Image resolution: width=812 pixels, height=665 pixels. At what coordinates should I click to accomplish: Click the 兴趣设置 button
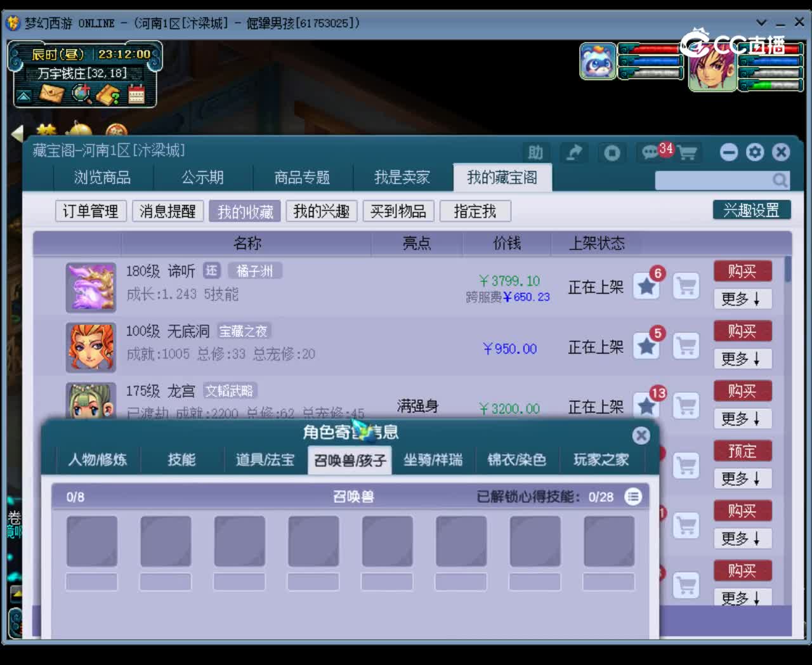(x=752, y=210)
